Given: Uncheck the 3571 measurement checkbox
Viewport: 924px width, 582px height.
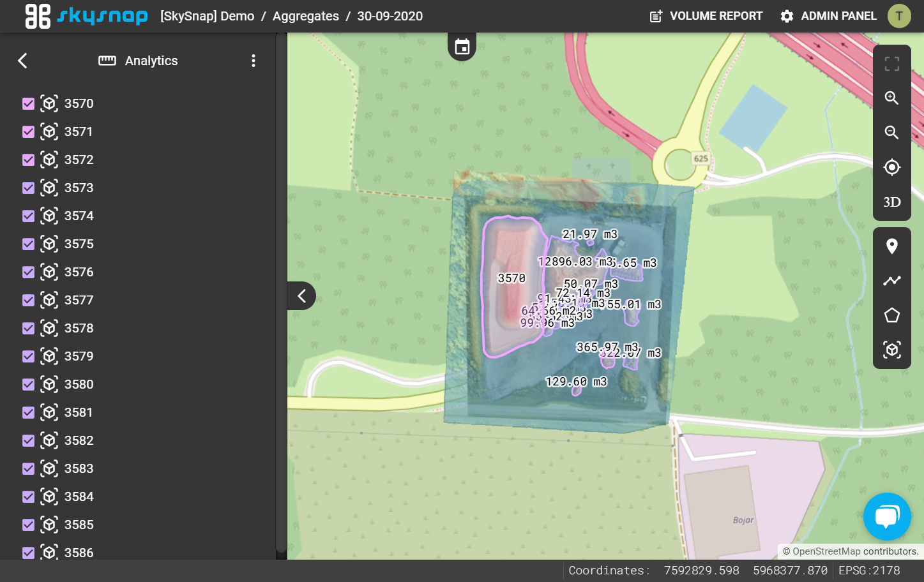Looking at the screenshot, I should (28, 131).
